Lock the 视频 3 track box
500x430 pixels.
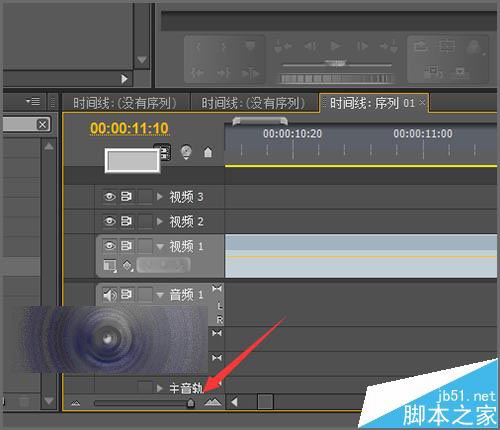[145, 197]
